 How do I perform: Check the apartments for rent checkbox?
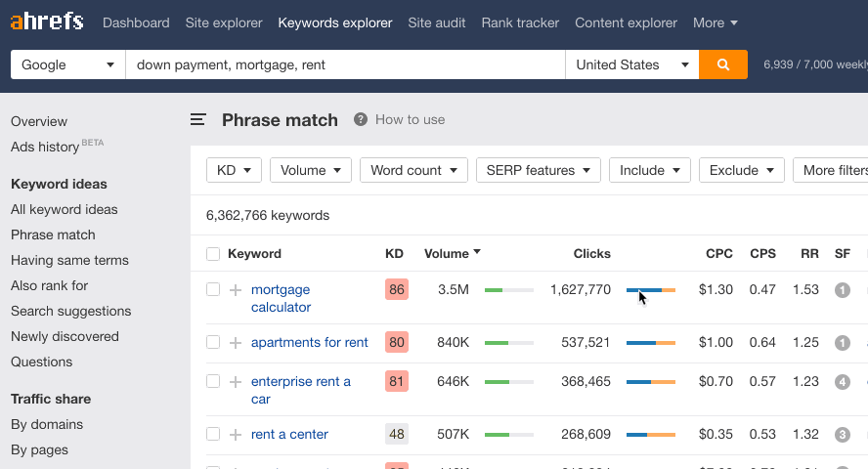(213, 342)
